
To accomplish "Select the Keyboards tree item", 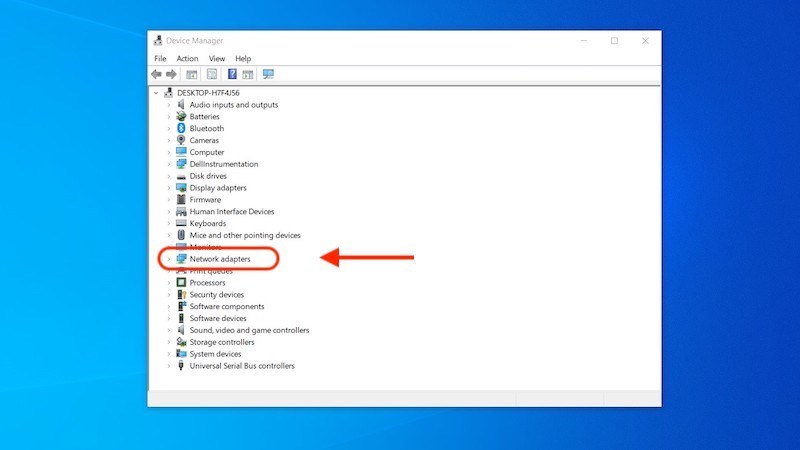I will (207, 224).
